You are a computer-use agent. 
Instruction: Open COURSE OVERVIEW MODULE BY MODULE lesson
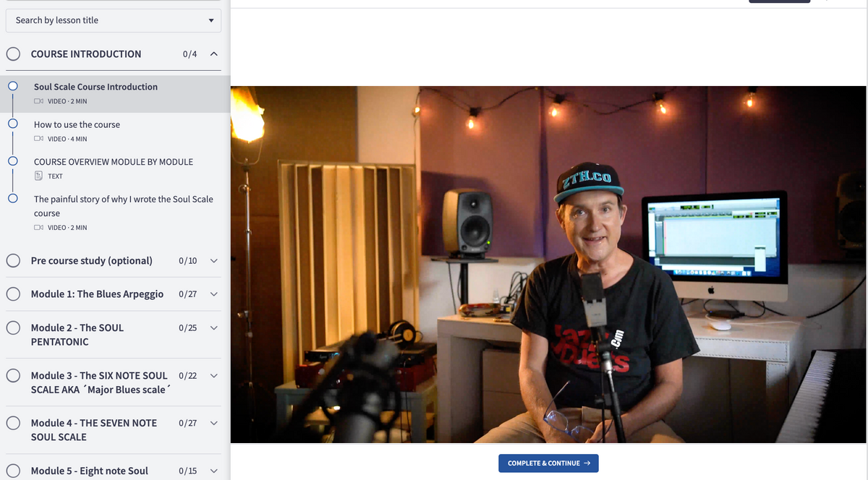click(114, 162)
